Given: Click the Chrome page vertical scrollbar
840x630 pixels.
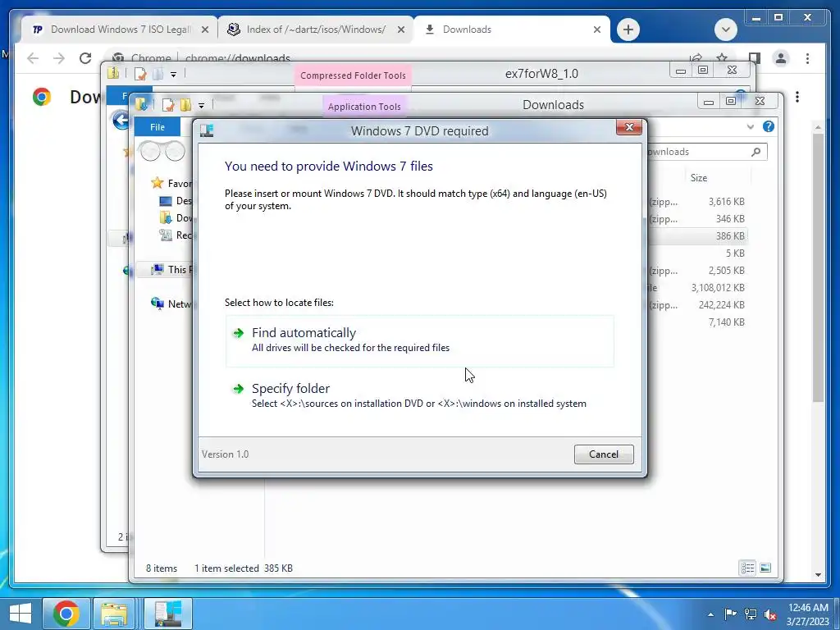Looking at the screenshot, I should pos(818,268).
